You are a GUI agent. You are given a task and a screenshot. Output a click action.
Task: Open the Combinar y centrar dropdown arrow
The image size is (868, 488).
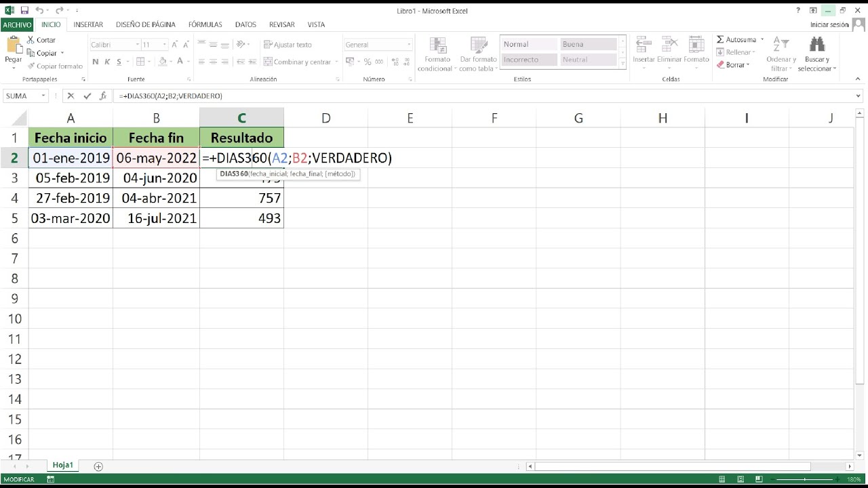(x=337, y=62)
